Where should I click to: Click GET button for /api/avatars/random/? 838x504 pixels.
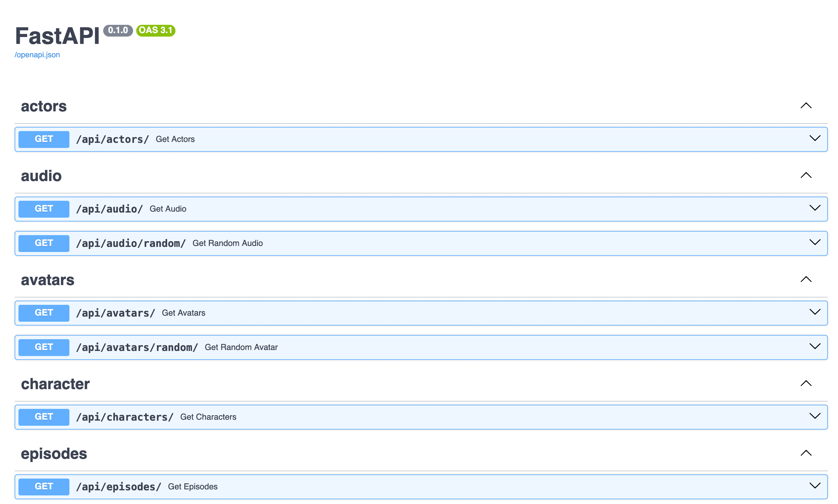click(x=44, y=347)
